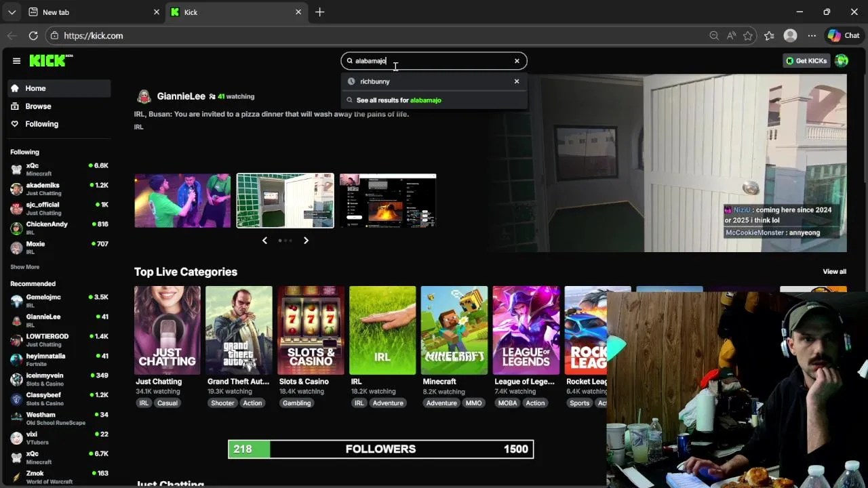Click GiannieLee streamer avatar in featured
Viewport: 868px width, 488px height.
click(144, 96)
